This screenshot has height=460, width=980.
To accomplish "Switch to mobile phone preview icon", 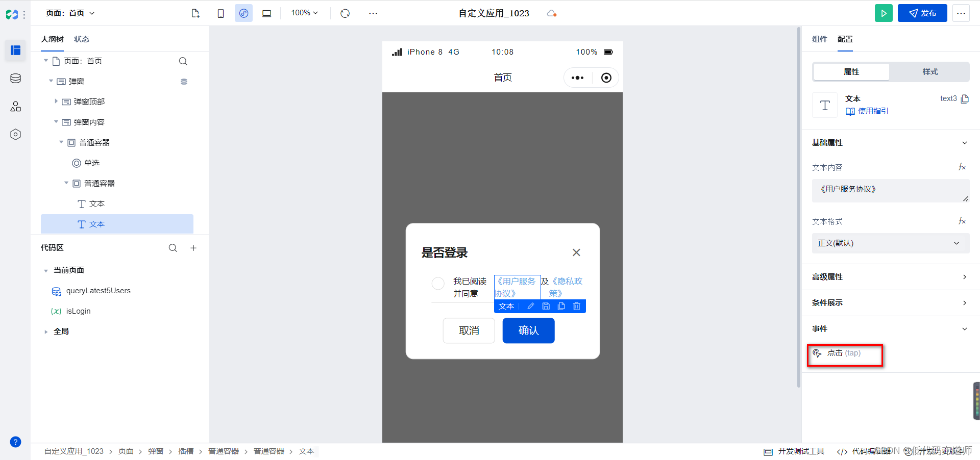I will (220, 13).
